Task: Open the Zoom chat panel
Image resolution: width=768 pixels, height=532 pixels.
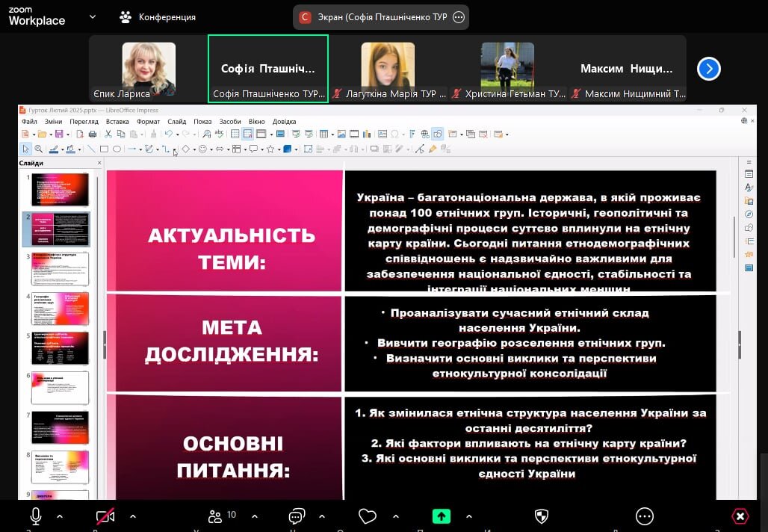Action: coord(297,516)
